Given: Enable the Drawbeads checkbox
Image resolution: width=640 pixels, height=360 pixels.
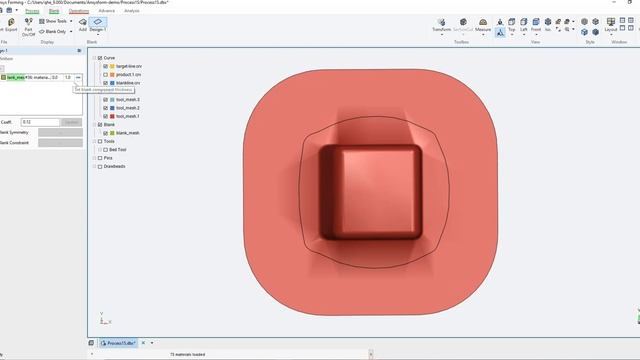Looking at the screenshot, I should 100,167.
